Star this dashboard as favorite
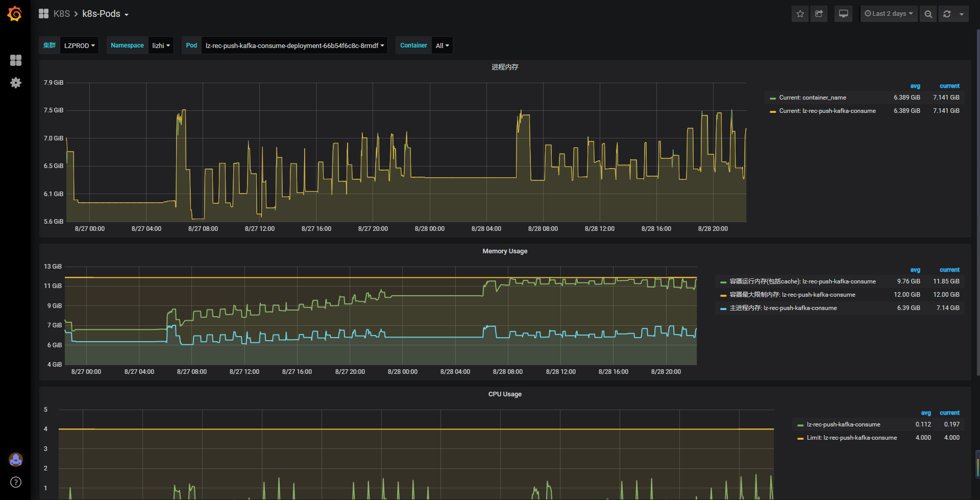This screenshot has height=500, width=980. (x=800, y=14)
